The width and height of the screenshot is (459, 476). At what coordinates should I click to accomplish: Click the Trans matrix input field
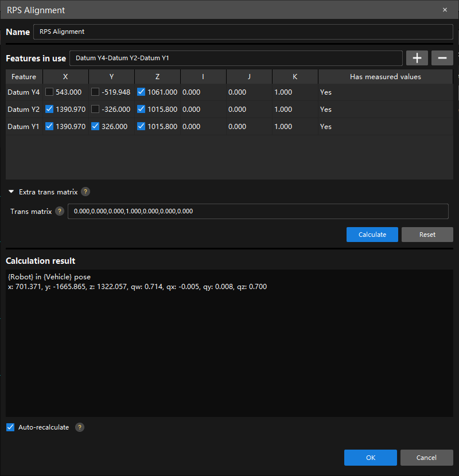(258, 211)
